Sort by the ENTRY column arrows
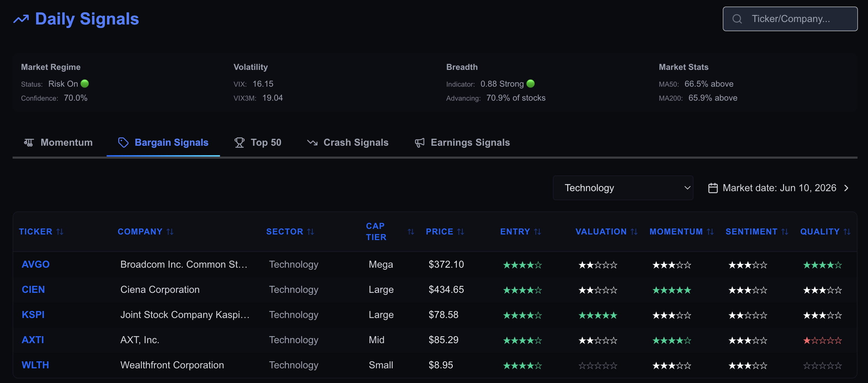Screen dimensions: 868x383 (538, 232)
